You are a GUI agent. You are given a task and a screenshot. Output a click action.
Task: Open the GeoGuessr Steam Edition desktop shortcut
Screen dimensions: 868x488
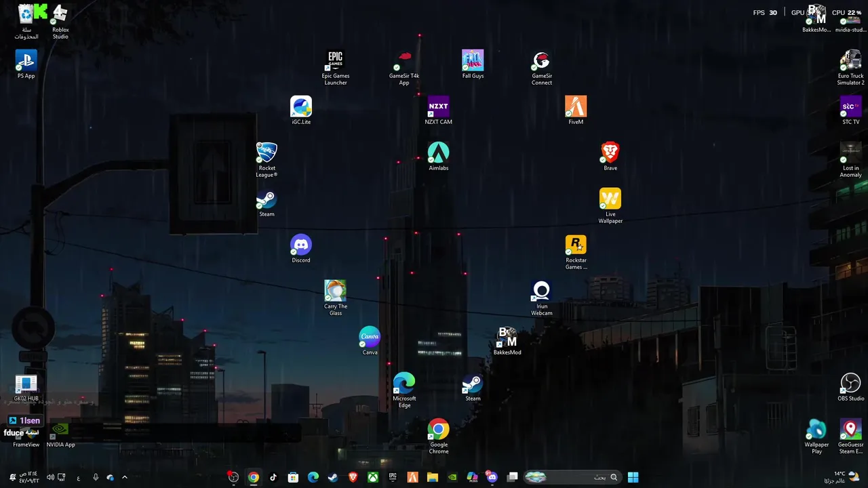[x=850, y=436]
